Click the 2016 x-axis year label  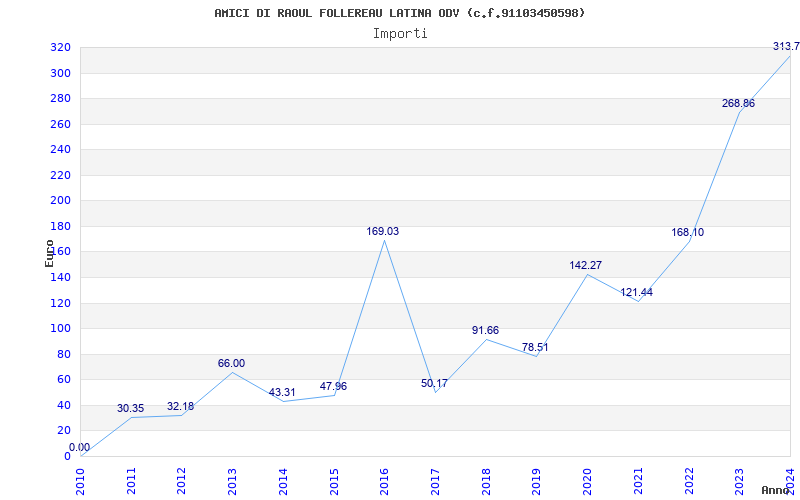coord(385,481)
